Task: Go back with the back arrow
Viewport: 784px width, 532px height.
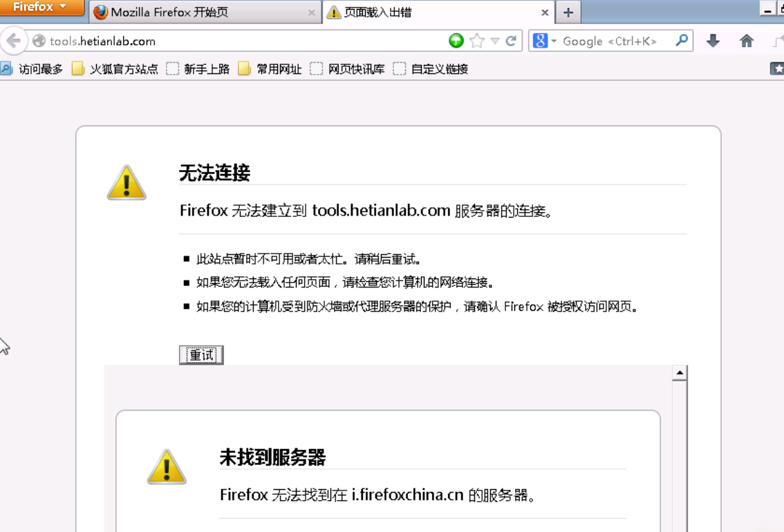Action: pos(14,41)
